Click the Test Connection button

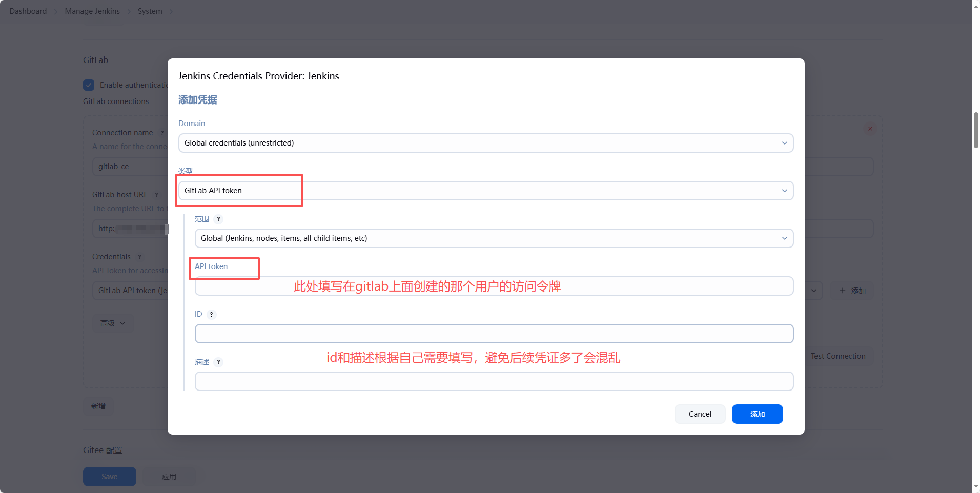pos(838,356)
